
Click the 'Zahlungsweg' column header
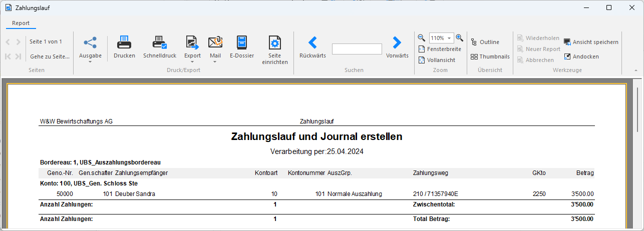tap(430, 173)
